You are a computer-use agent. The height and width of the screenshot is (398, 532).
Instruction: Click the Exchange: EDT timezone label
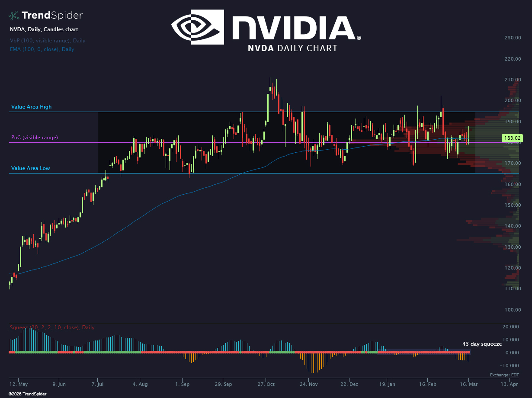[x=504, y=375]
